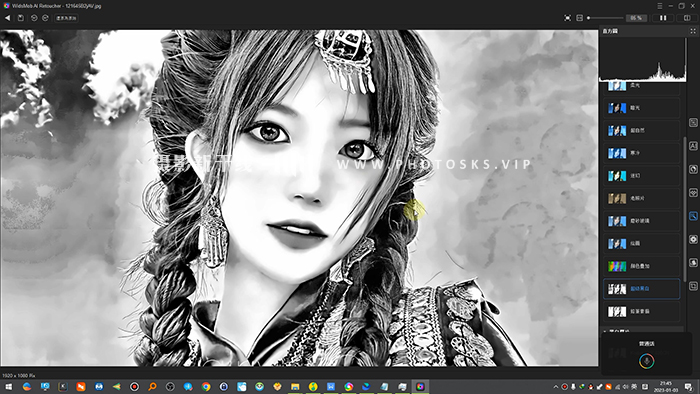Select the filter preset below the sepia one
The image size is (700, 394).
[642, 221]
